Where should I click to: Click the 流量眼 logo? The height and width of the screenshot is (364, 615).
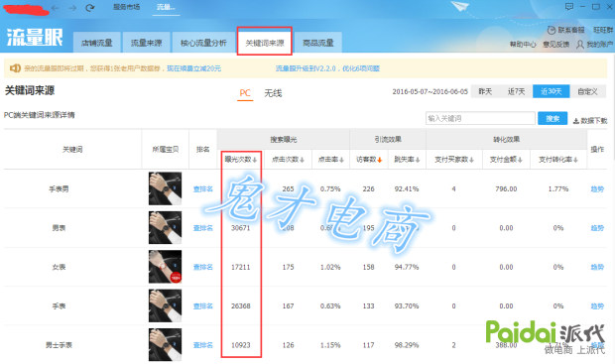click(35, 38)
